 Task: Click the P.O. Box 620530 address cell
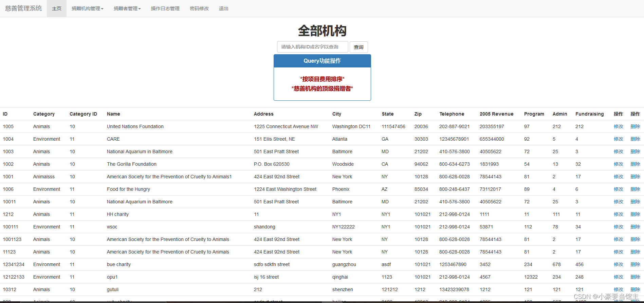click(x=272, y=164)
